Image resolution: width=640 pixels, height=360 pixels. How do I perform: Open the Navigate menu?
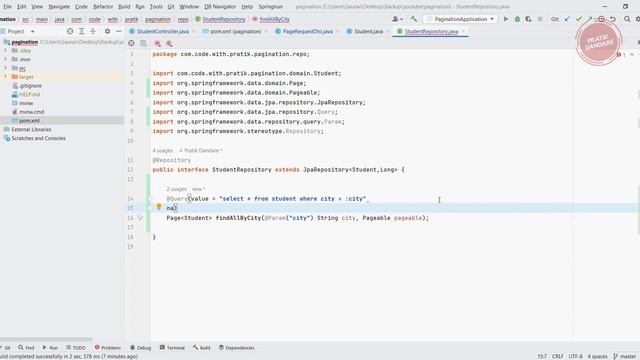point(59,7)
